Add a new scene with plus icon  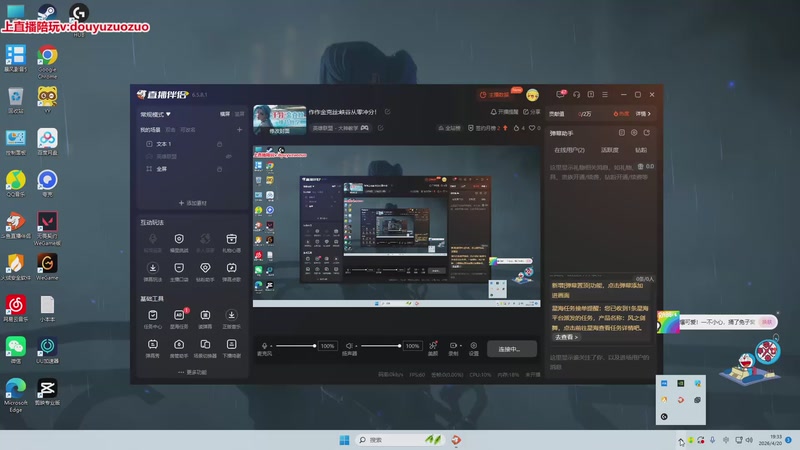tap(239, 130)
